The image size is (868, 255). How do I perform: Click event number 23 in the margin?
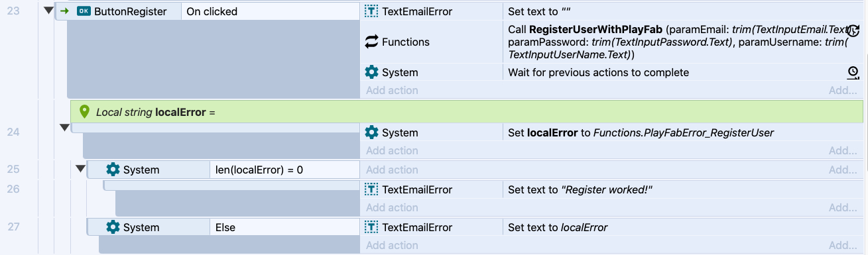pos(13,11)
